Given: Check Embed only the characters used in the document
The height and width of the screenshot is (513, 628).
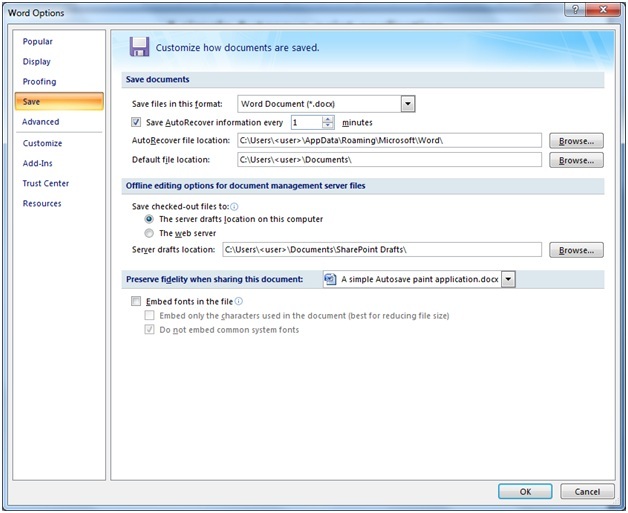Looking at the screenshot, I should 149,316.
